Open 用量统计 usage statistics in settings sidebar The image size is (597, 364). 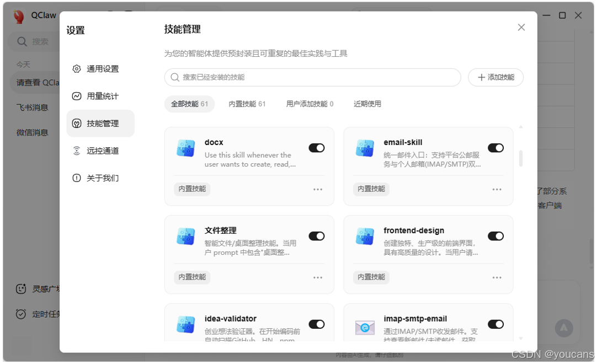pos(100,95)
